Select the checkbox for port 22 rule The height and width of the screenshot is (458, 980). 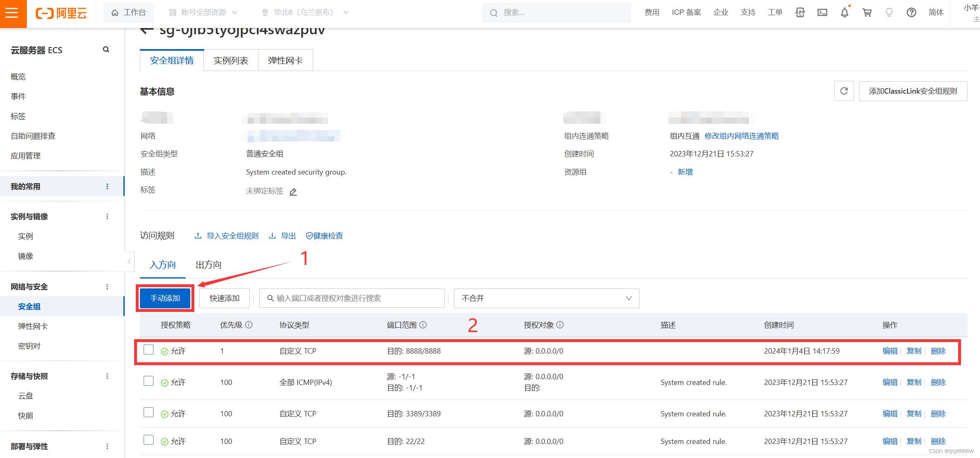tap(149, 440)
